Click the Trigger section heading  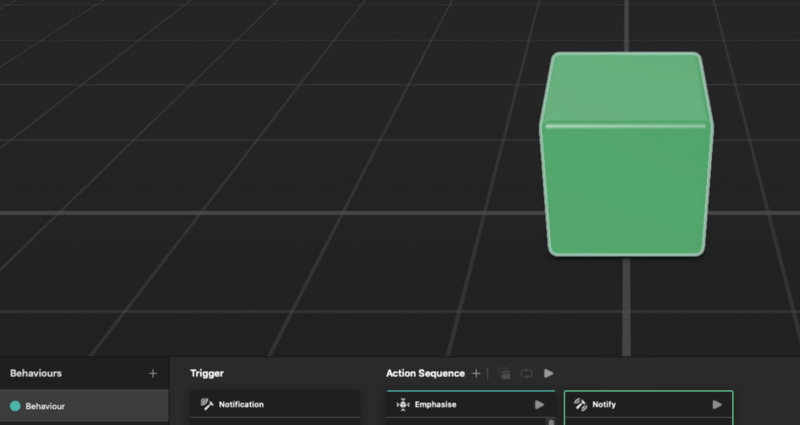pyautogui.click(x=207, y=373)
